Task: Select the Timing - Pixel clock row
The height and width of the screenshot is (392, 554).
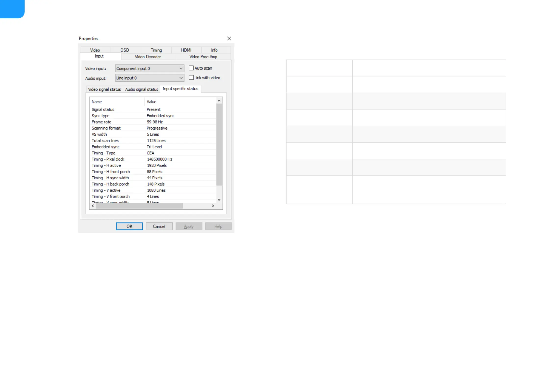Action: click(108, 159)
